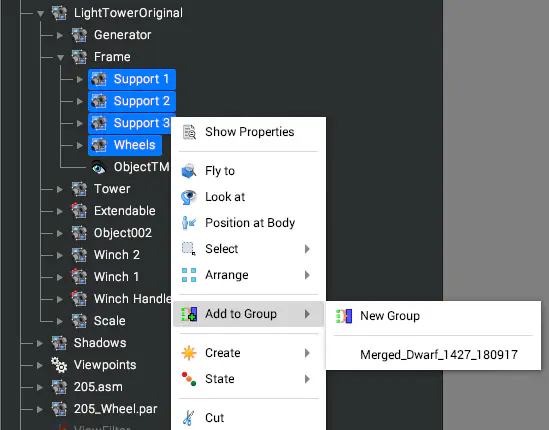Click the Show Properties document icon

(x=189, y=132)
